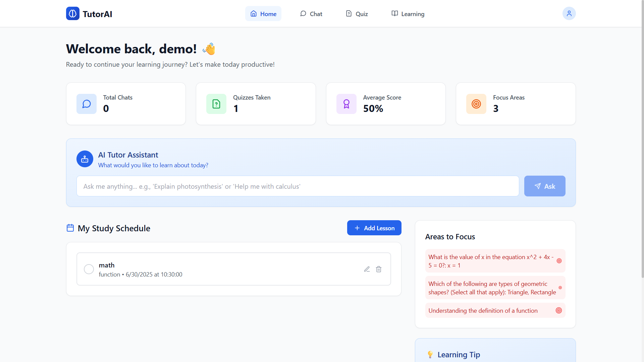Click the calendar icon beside My Study Schedule
The image size is (644, 362).
coord(70,228)
